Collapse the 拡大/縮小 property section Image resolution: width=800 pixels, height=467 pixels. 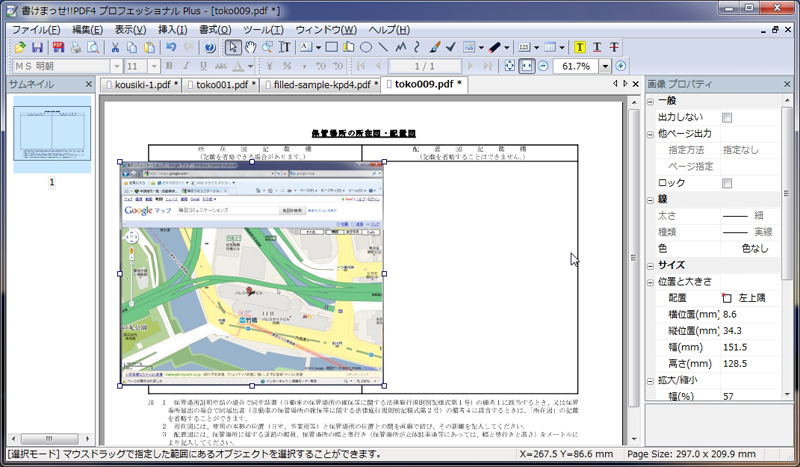651,381
